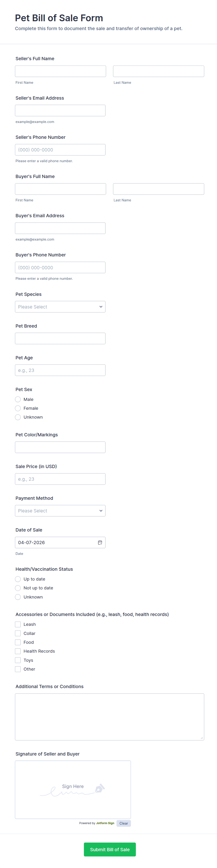Screen dimensions: 217x868
Task: Click the Sign Here signature pad
Action: 73,790
